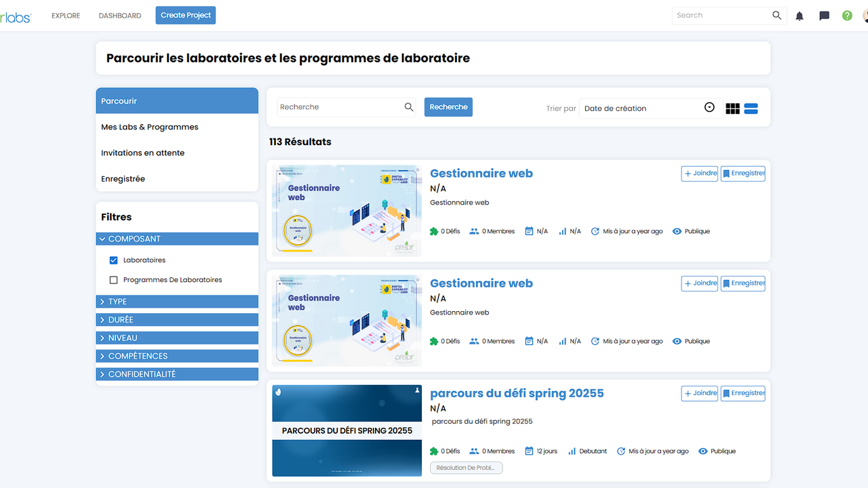The height and width of the screenshot is (488, 868).
Task: Open first Gestionnaire web thumbnail image
Action: pyautogui.click(x=347, y=211)
